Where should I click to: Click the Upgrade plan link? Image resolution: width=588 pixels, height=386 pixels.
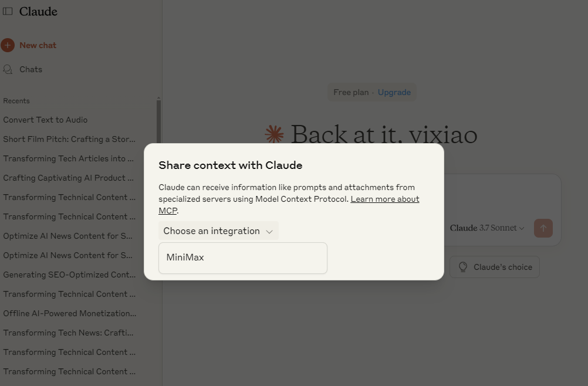point(394,92)
